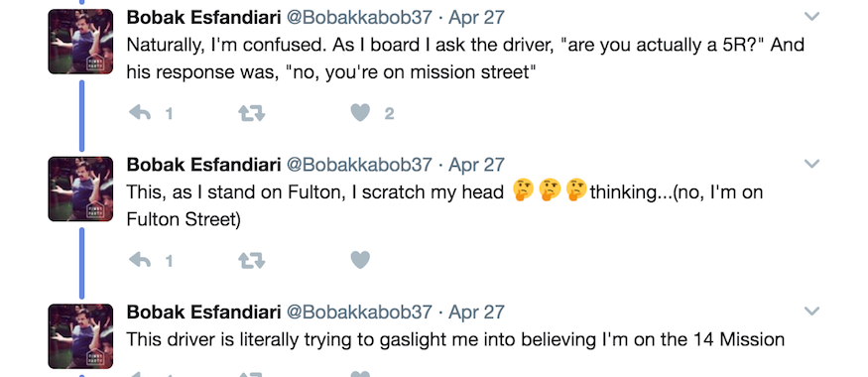Open the '14 Mission' gaslight tweet text

pyautogui.click(x=455, y=338)
